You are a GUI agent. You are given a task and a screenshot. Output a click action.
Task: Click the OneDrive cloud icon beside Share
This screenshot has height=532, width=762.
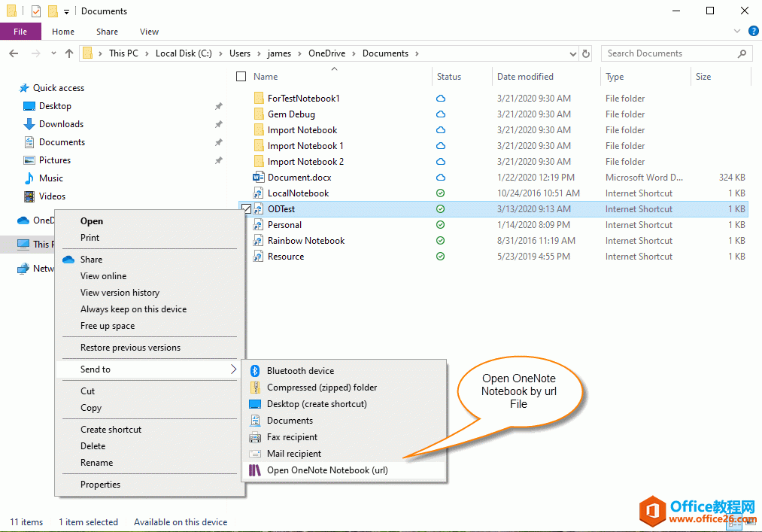[68, 260]
